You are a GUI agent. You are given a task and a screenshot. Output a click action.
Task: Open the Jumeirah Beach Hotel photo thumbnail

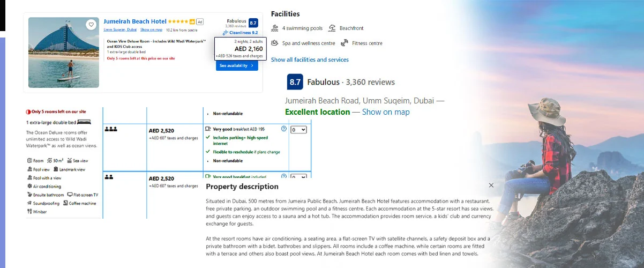(64, 53)
